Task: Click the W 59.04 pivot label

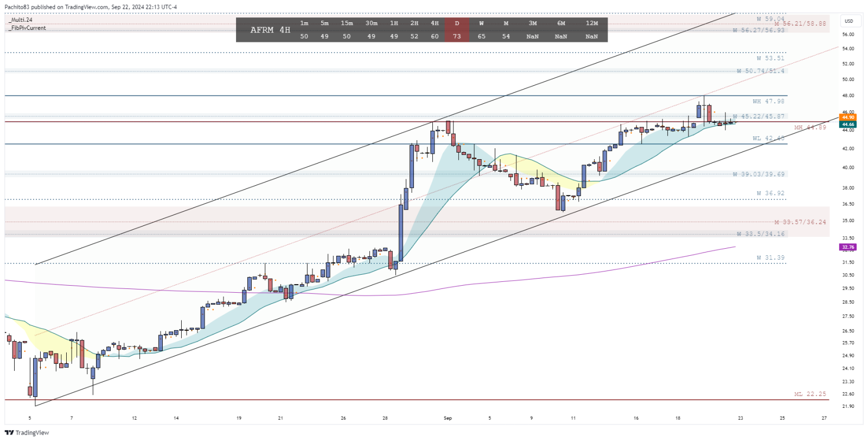Action: 771,19
